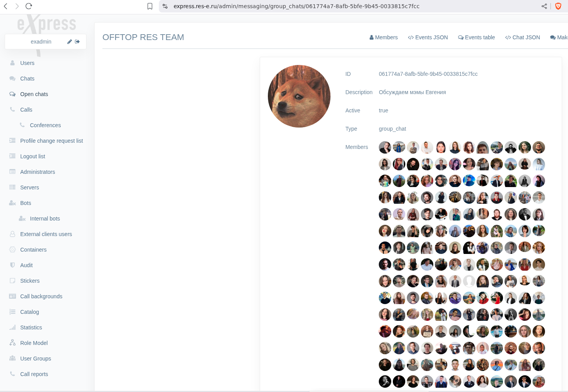568x392 pixels.
Task: Open Chat JSON view
Action: point(522,37)
